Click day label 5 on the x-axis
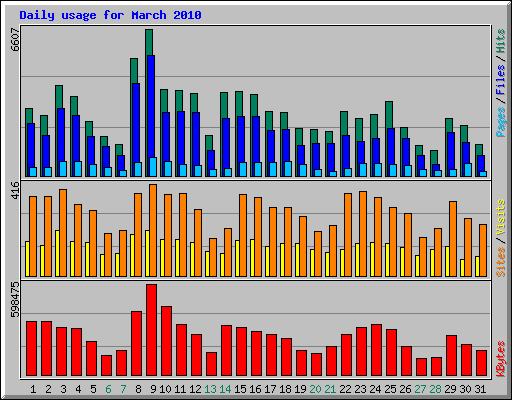The width and height of the screenshot is (512, 400). (x=93, y=389)
